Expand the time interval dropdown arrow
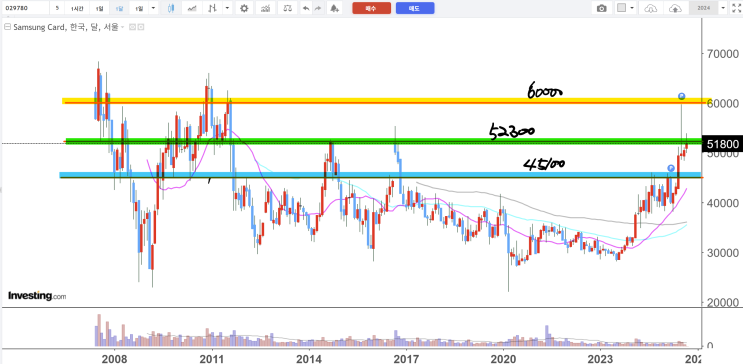 coord(153,8)
